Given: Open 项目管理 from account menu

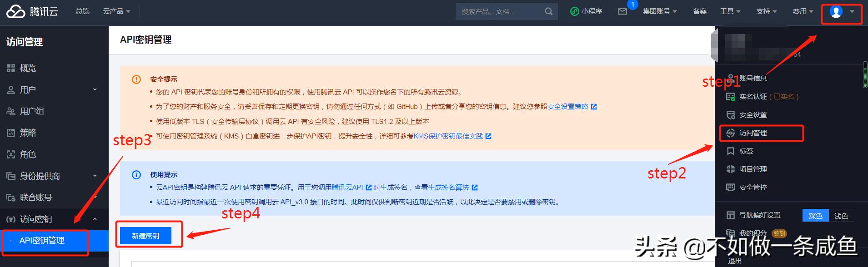Looking at the screenshot, I should tap(753, 169).
